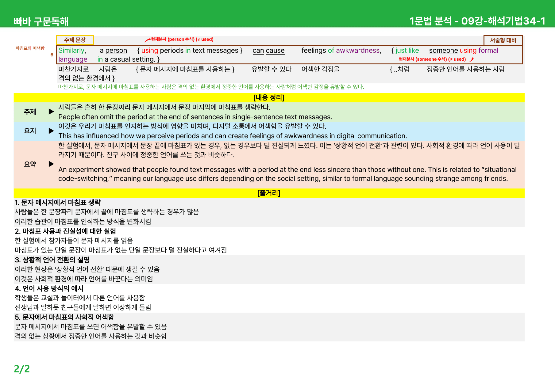The width and height of the screenshot is (555, 392).
Task: Click the Korean gloss '유발할 수 있다'
Action: pos(272,70)
